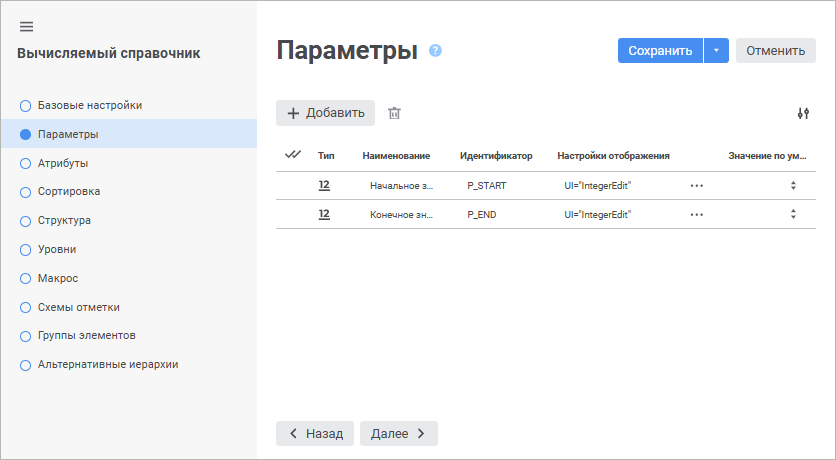Click the Добавить button
The height and width of the screenshot is (460, 836).
pos(325,113)
